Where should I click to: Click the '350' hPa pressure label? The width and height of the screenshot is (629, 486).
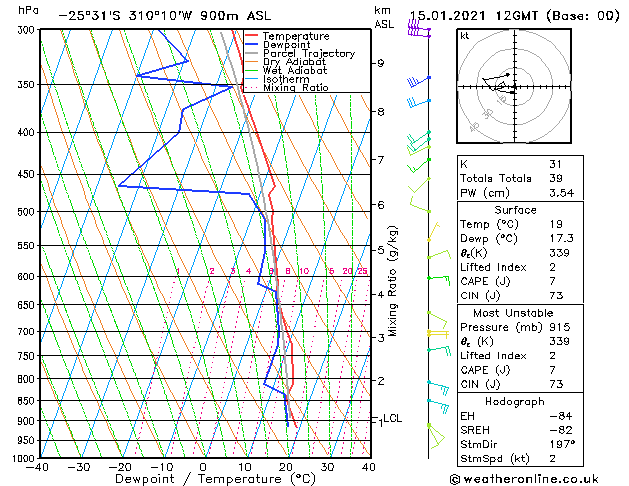tap(28, 85)
